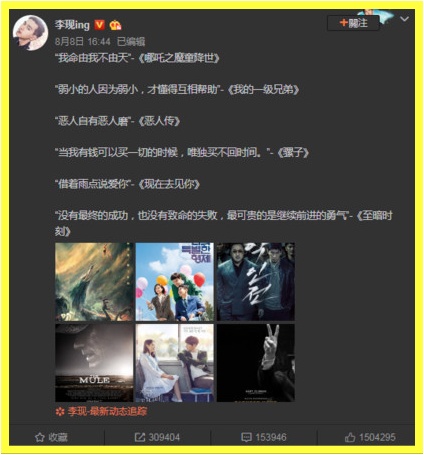Favorite the post with 收藏 star
This screenshot has height=455, width=424.
(51, 437)
